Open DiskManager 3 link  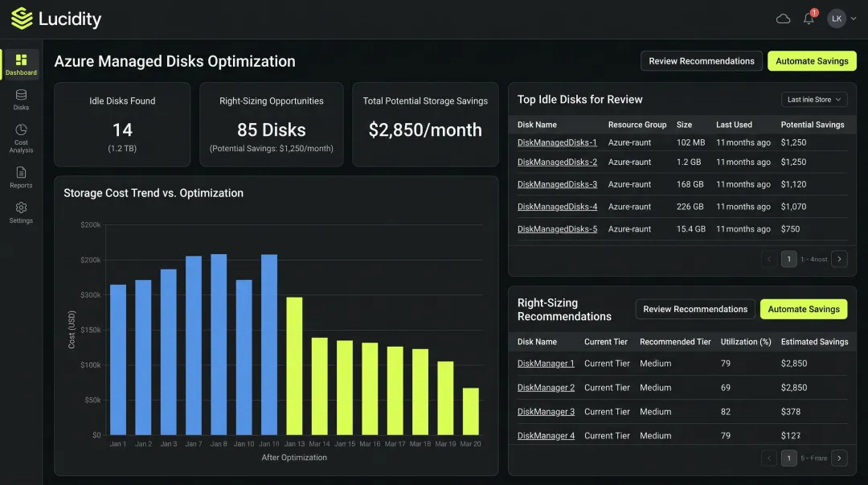point(546,412)
